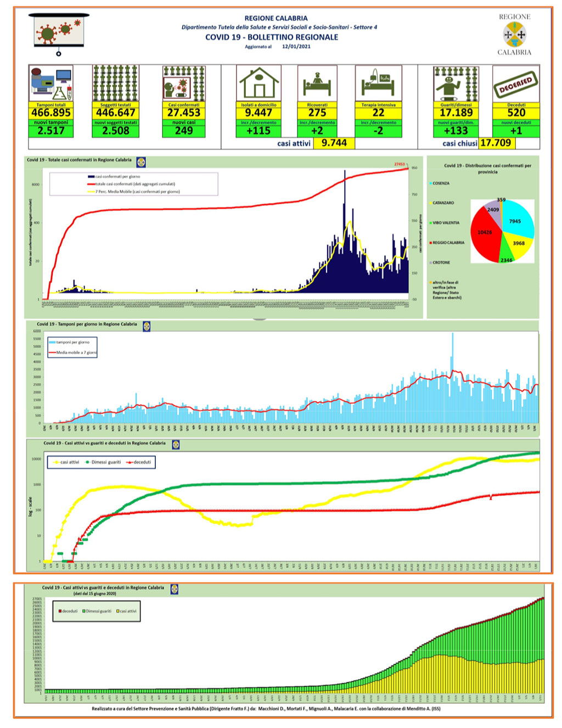Viewport: 562px width, 728px height.
Task: Click the Realizzato a cura del Settore Prevenzione footer
Action: click(266, 709)
